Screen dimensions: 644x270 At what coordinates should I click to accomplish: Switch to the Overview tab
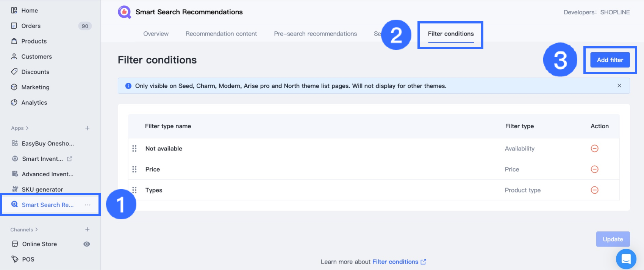(x=156, y=34)
